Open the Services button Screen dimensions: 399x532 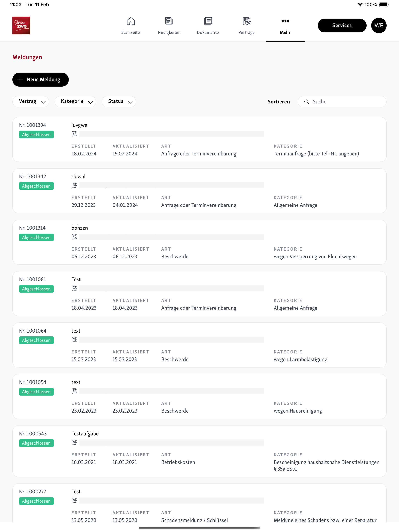point(342,26)
